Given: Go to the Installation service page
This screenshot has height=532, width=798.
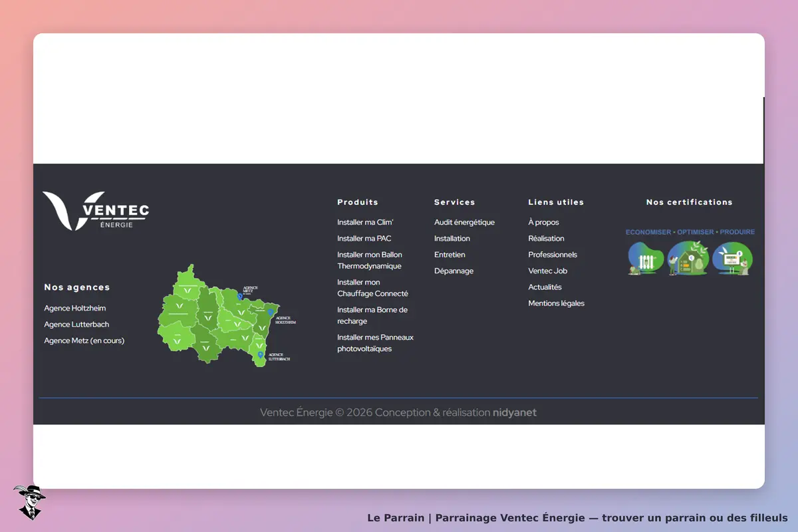Looking at the screenshot, I should click(452, 238).
